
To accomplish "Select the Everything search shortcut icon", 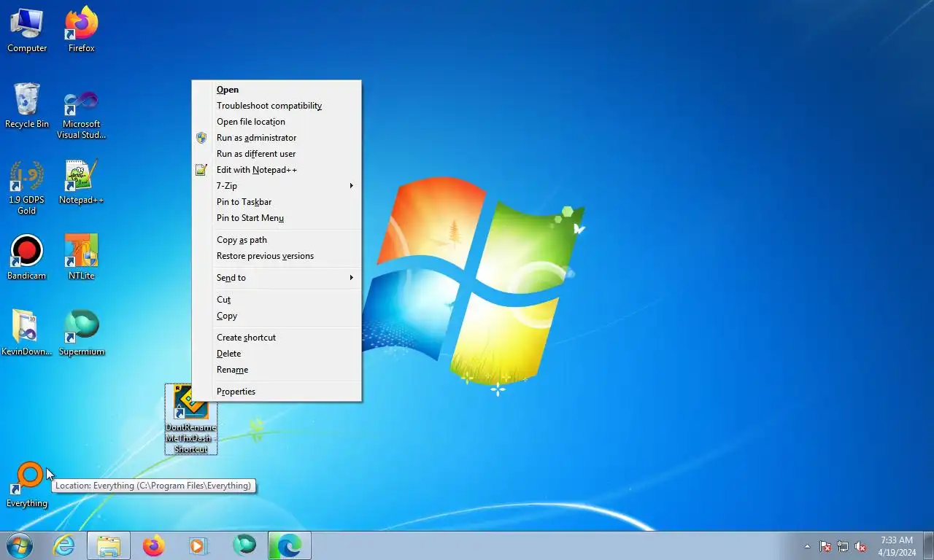I will click(x=27, y=485).
